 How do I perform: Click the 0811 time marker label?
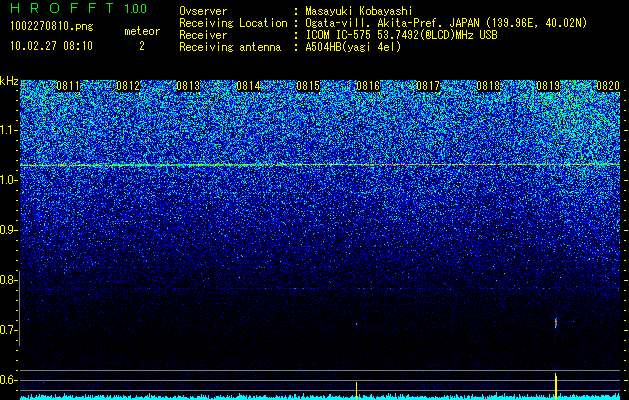(x=68, y=86)
